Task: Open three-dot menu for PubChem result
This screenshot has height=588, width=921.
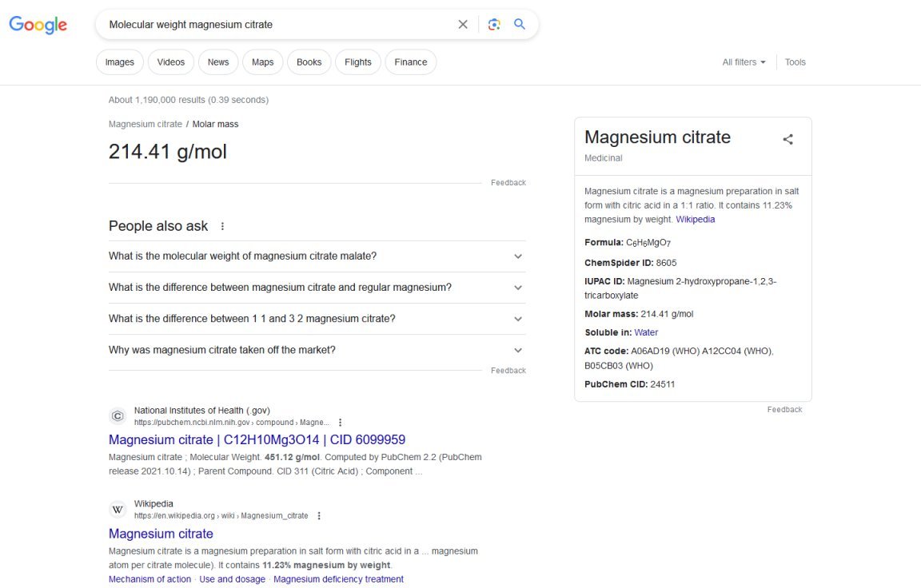Action: click(340, 423)
